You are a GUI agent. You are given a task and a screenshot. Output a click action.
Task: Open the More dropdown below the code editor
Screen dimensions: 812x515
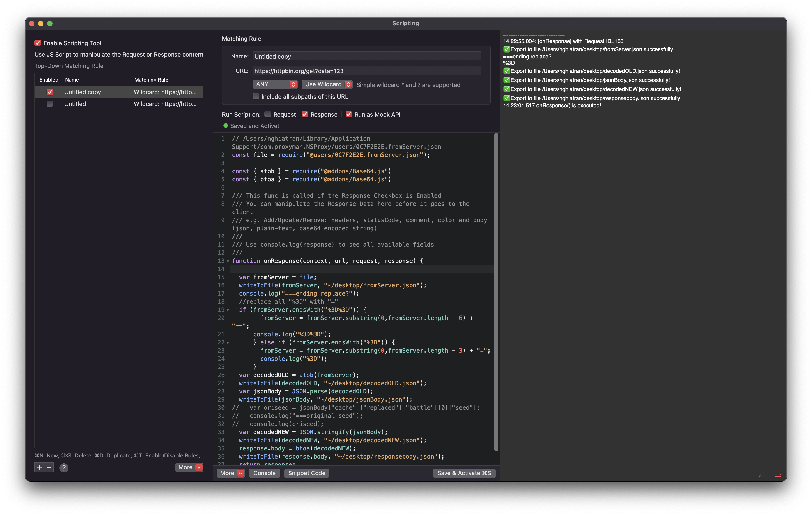coord(231,473)
